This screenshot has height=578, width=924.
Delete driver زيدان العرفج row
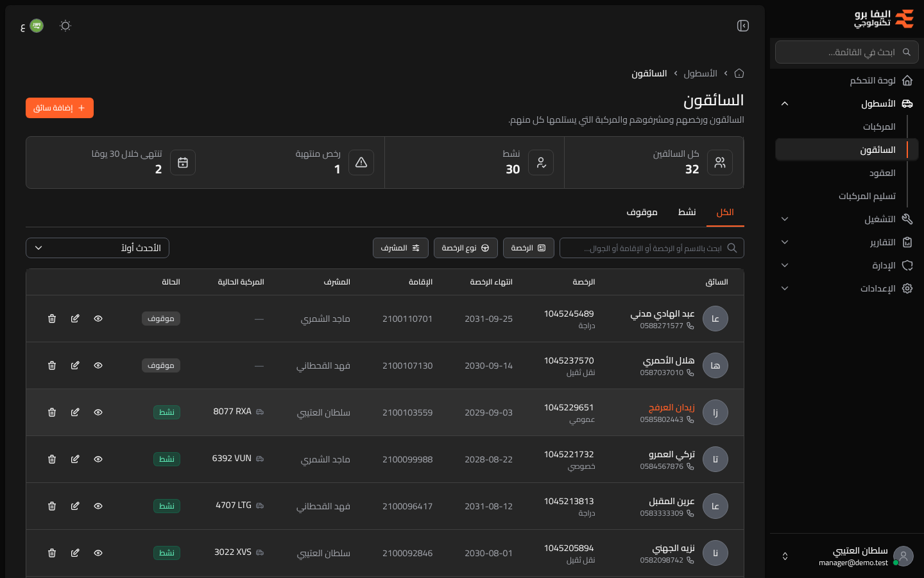click(x=52, y=412)
